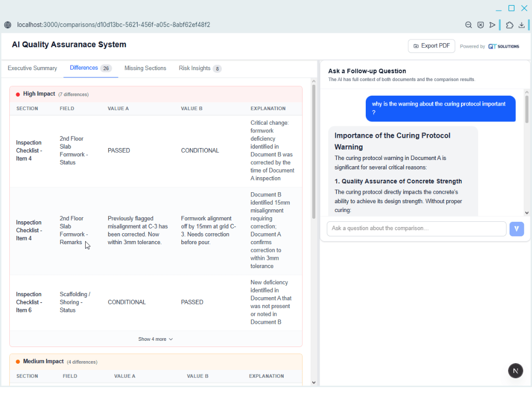Click the EXPLANATION header in High Impact
The image size is (532, 399).
(268, 109)
